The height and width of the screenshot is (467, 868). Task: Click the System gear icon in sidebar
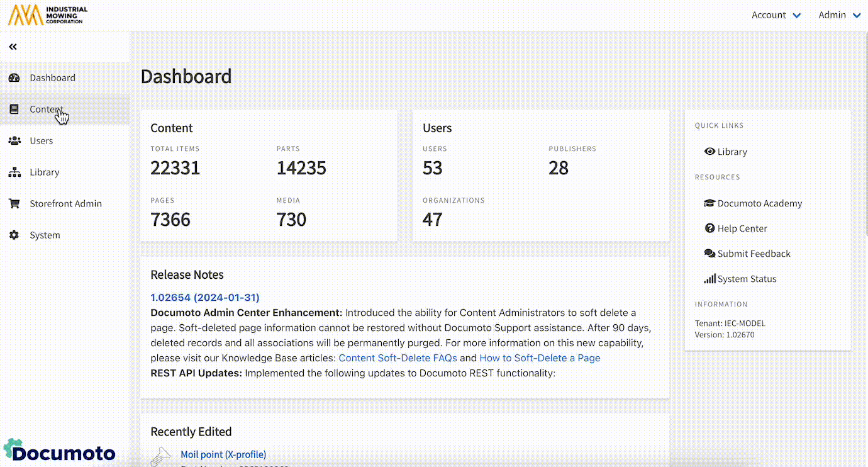pos(14,235)
